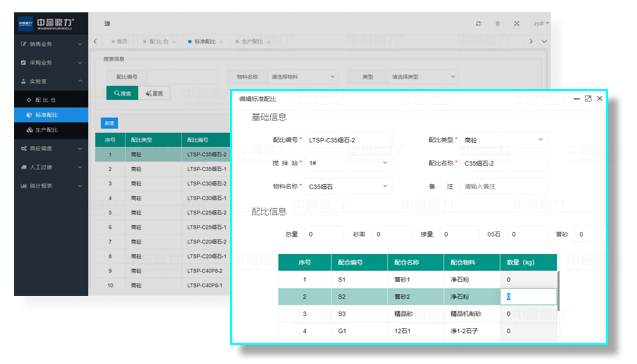Switch to the 生产配比 tab

point(252,41)
